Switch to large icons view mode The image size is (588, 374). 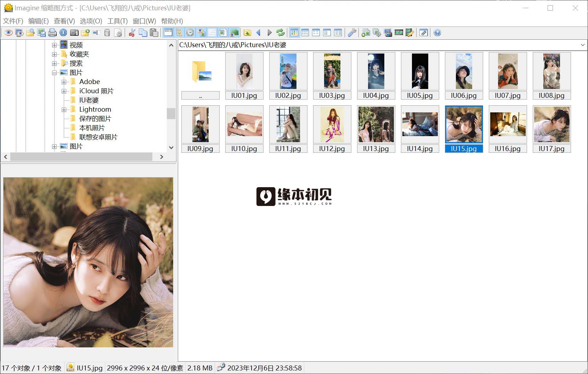point(305,33)
